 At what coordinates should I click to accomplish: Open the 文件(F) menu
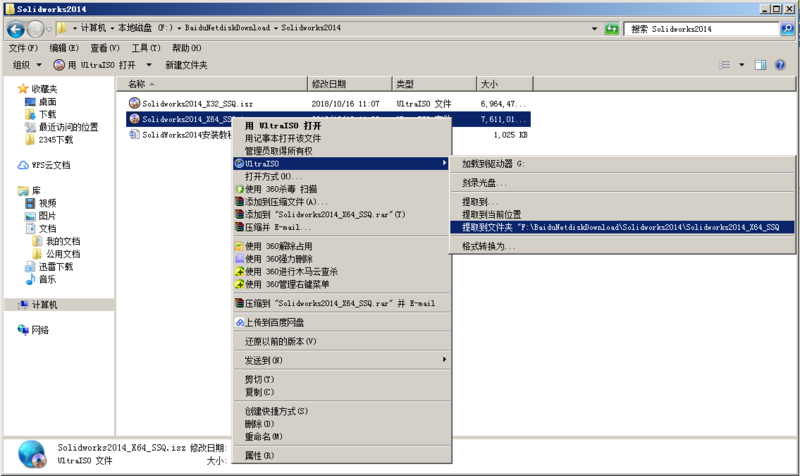(x=23, y=48)
